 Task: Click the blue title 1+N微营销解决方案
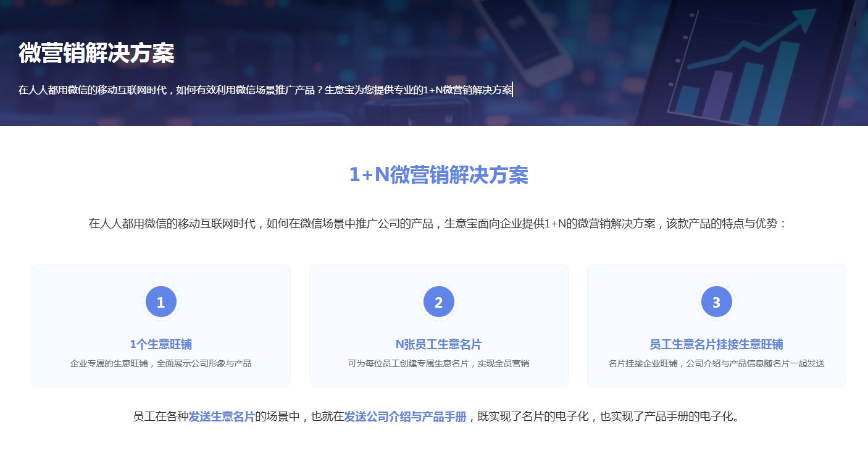439,175
